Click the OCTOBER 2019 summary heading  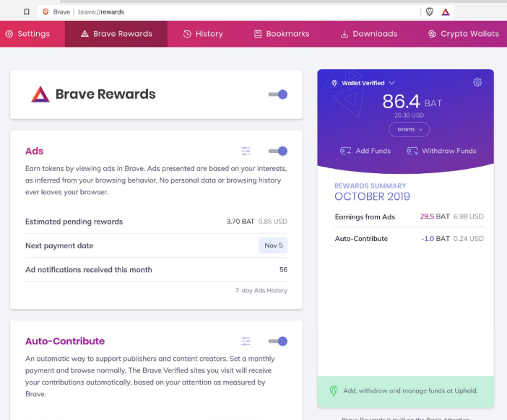[372, 196]
